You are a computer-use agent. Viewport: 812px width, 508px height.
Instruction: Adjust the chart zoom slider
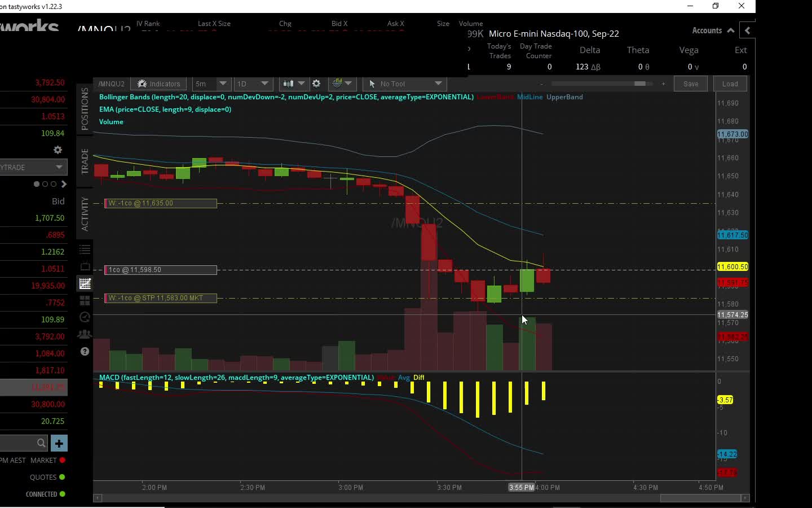click(x=639, y=84)
